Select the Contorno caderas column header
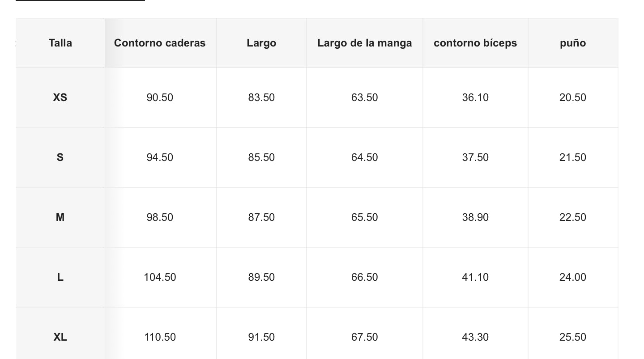 160,43
